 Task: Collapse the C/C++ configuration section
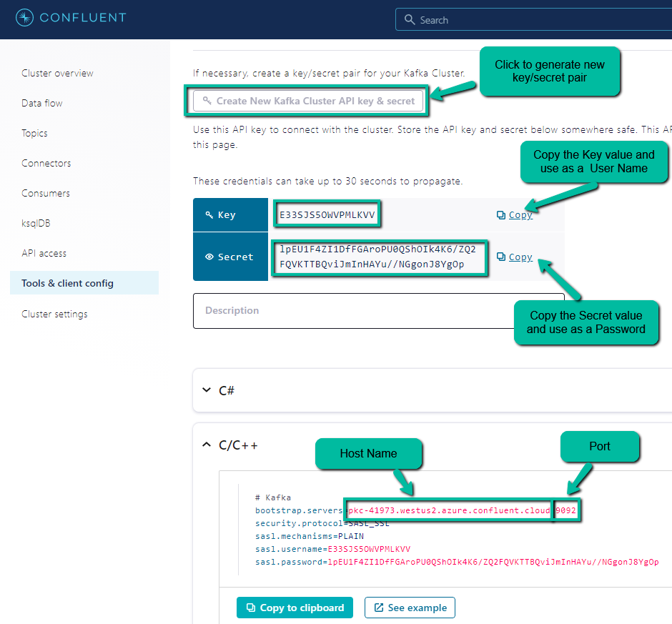pyautogui.click(x=207, y=445)
